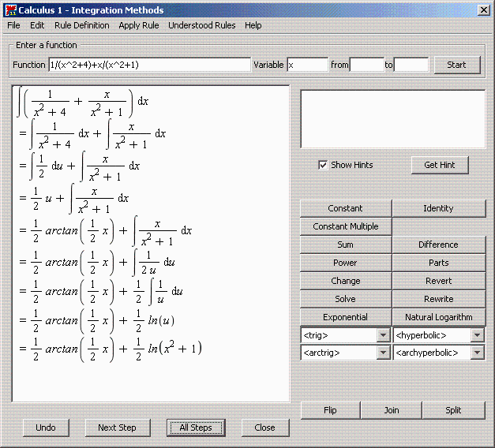Click the Function input field
The height and width of the screenshot is (448, 495).
(x=149, y=65)
